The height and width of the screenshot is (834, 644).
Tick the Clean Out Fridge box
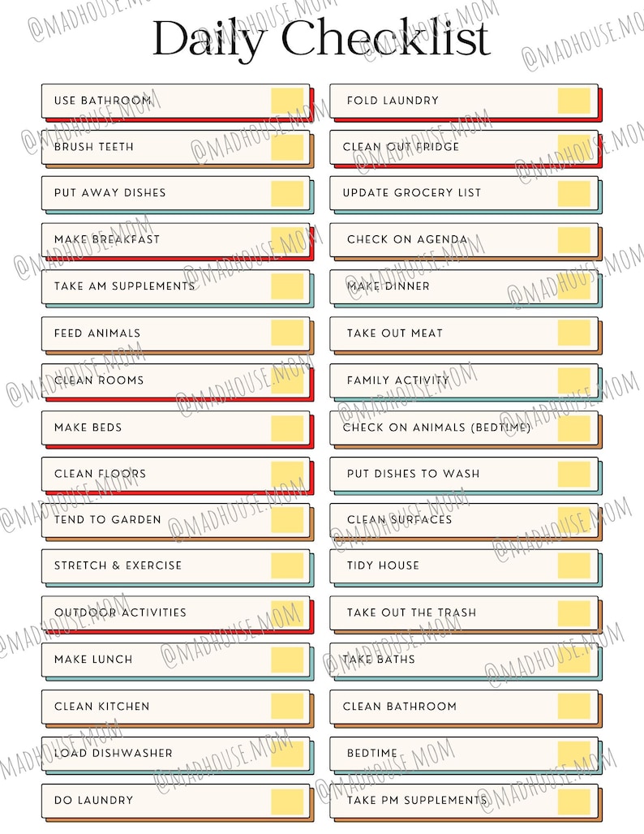point(573,148)
